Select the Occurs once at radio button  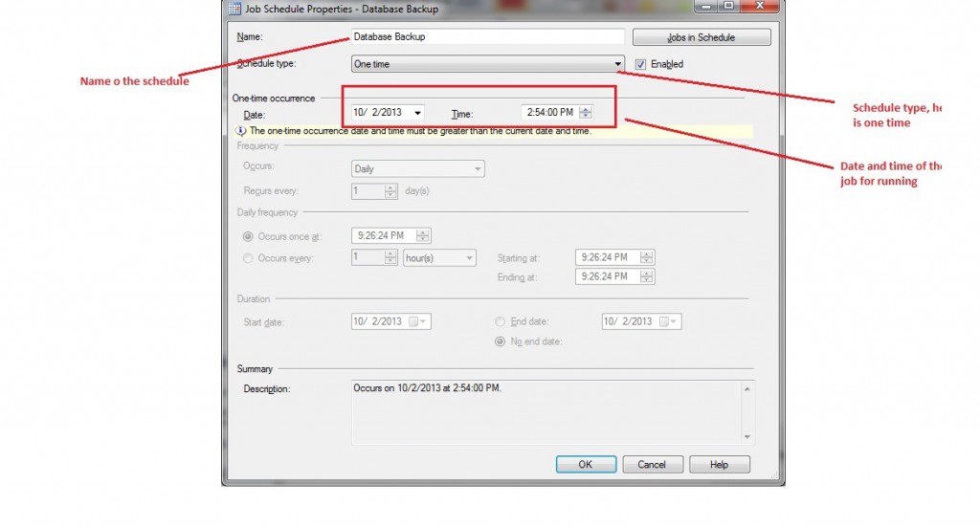click(249, 236)
